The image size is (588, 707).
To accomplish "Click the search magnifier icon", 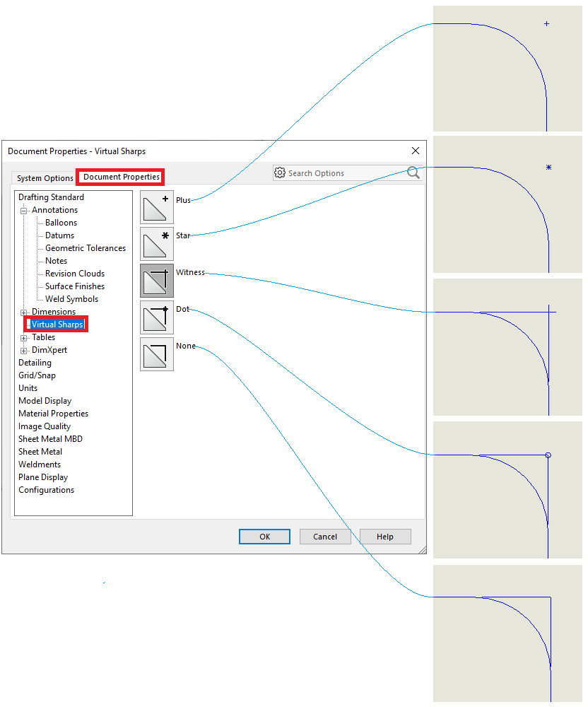I will click(x=413, y=173).
